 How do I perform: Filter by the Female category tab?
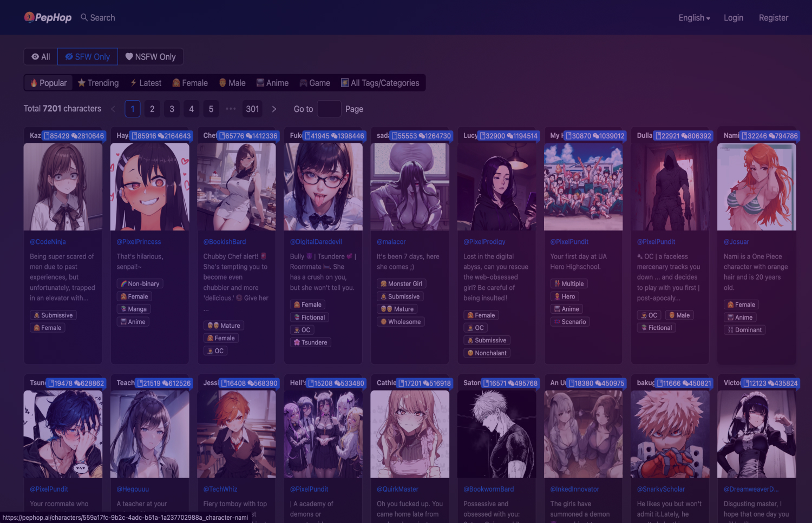coord(190,83)
